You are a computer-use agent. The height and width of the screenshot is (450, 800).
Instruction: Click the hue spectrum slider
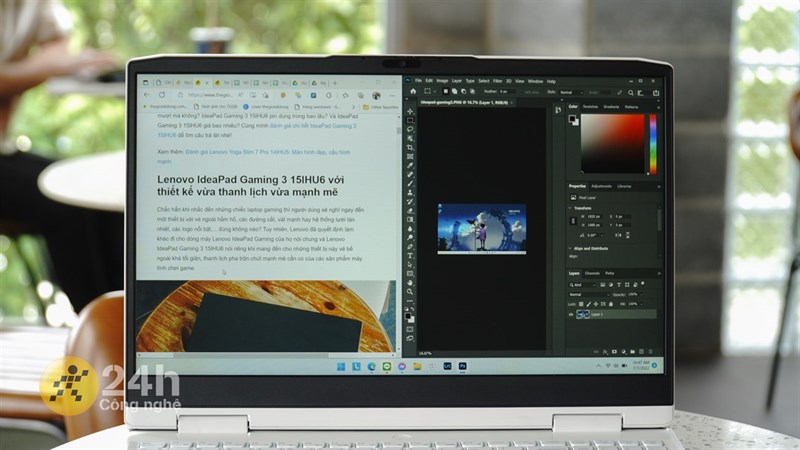(653, 144)
